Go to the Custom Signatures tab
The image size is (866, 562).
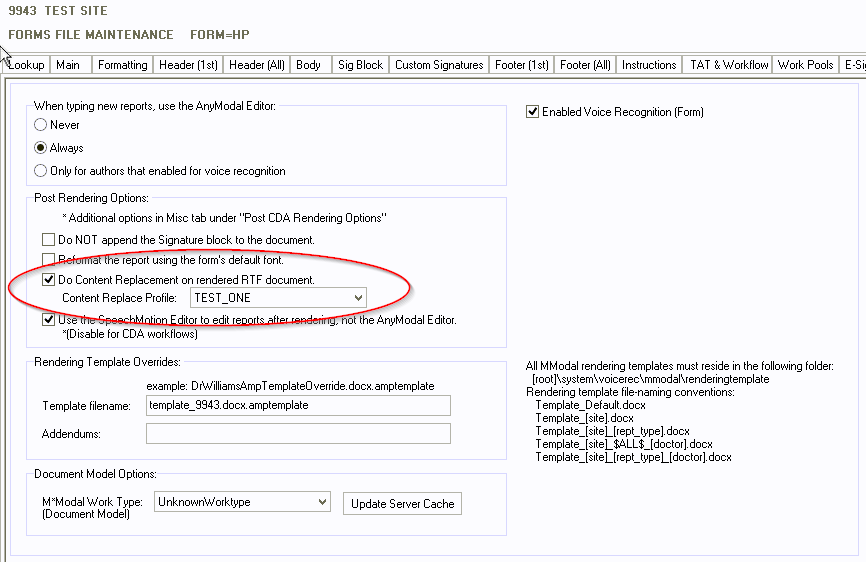439,65
